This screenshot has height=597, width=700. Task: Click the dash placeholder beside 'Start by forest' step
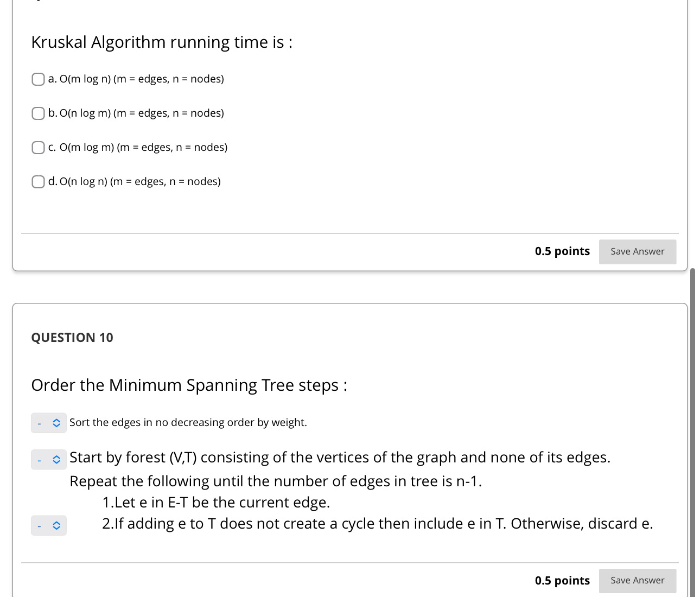click(x=39, y=460)
